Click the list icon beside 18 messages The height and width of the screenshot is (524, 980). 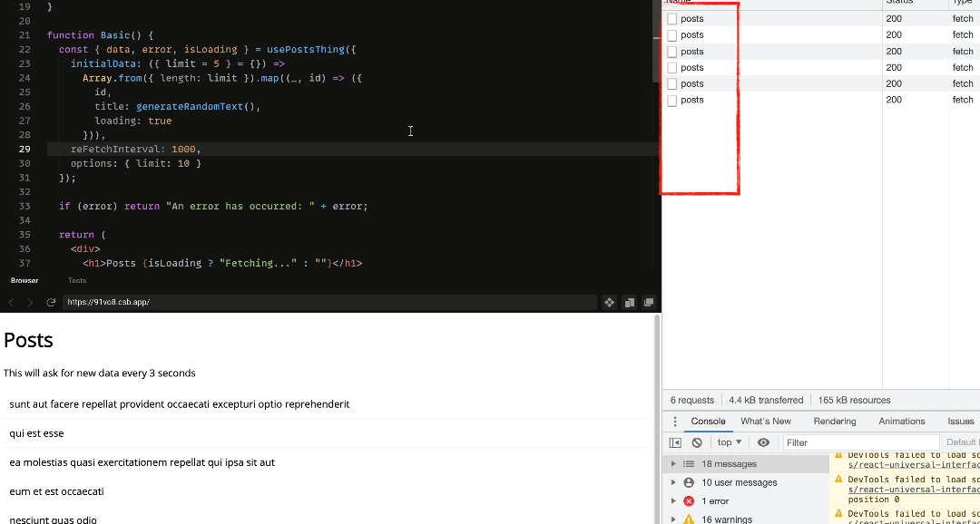tap(689, 464)
